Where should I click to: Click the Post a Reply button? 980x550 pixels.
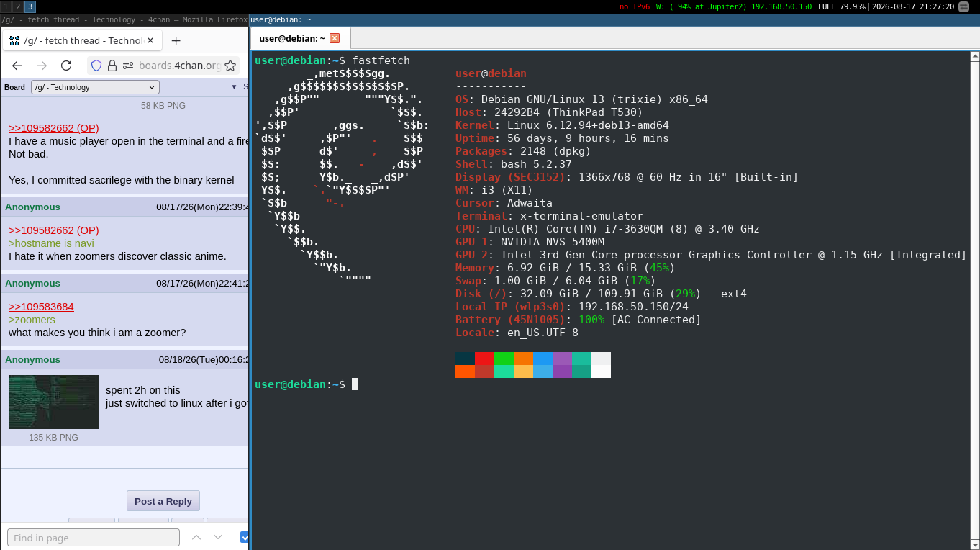coord(163,501)
